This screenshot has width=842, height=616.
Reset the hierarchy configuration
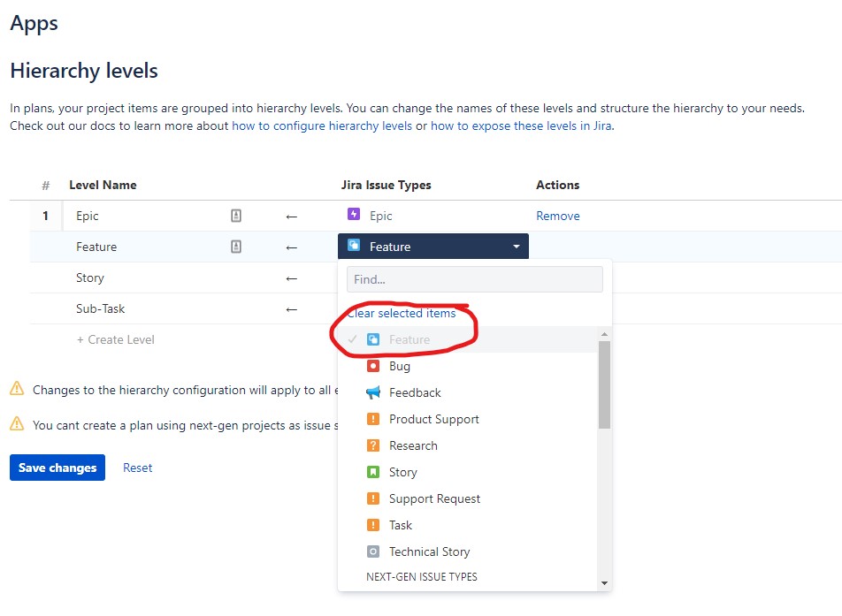[x=137, y=468]
